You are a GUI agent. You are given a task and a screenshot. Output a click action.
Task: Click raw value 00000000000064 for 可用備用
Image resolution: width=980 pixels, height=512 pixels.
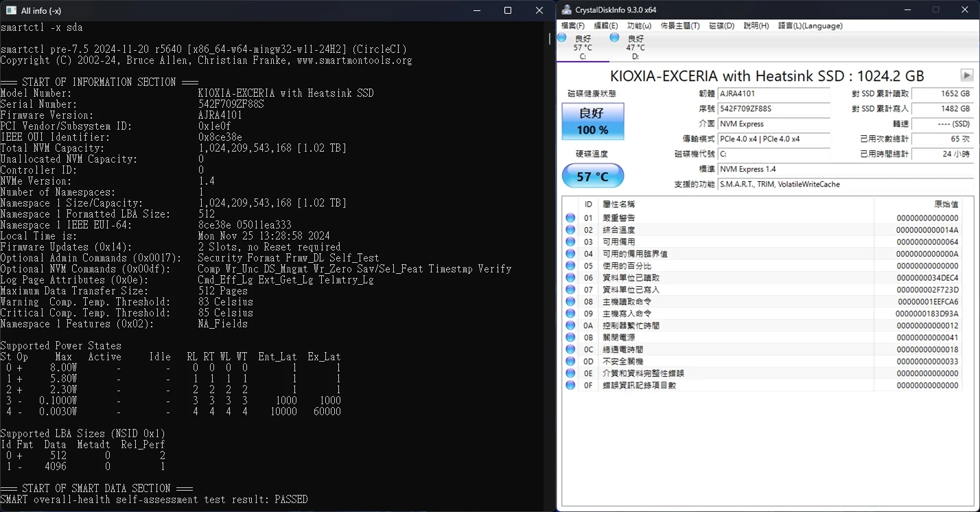point(927,242)
